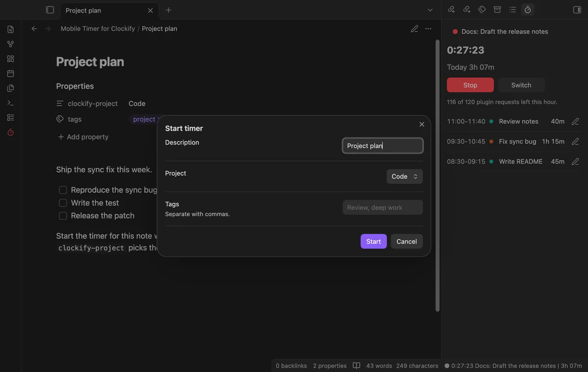Screen dimensions: 588x372
Task: Click the Description input field
Action: (383, 146)
